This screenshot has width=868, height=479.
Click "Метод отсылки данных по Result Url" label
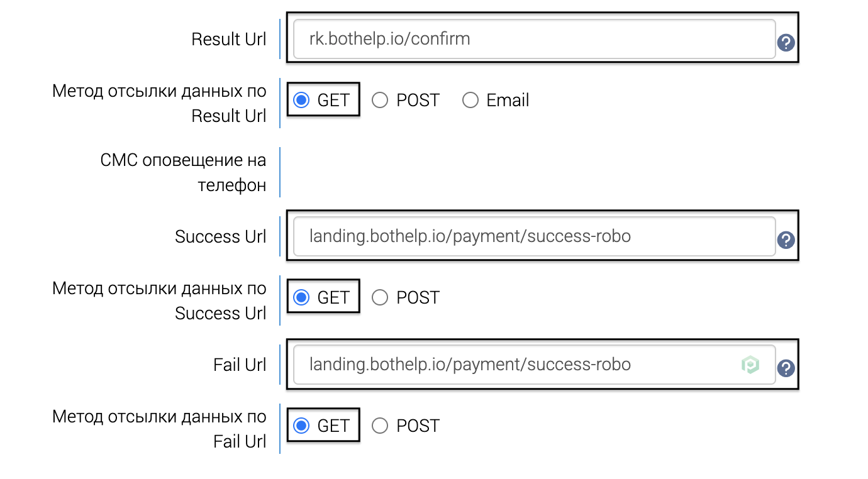pyautogui.click(x=159, y=103)
